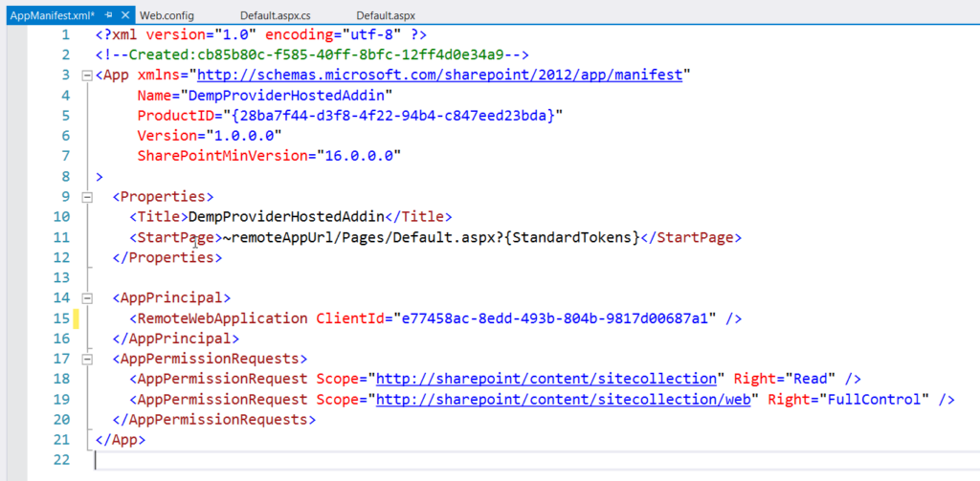Click the ClientId GUID value
This screenshot has height=481, width=980.
coord(554,318)
